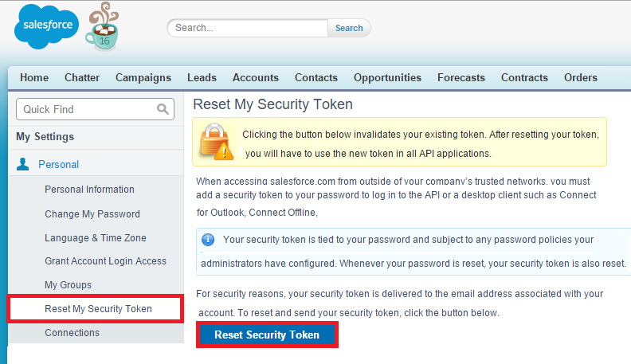
Task: Click the Salesforce cloud logo
Action: pos(47,26)
